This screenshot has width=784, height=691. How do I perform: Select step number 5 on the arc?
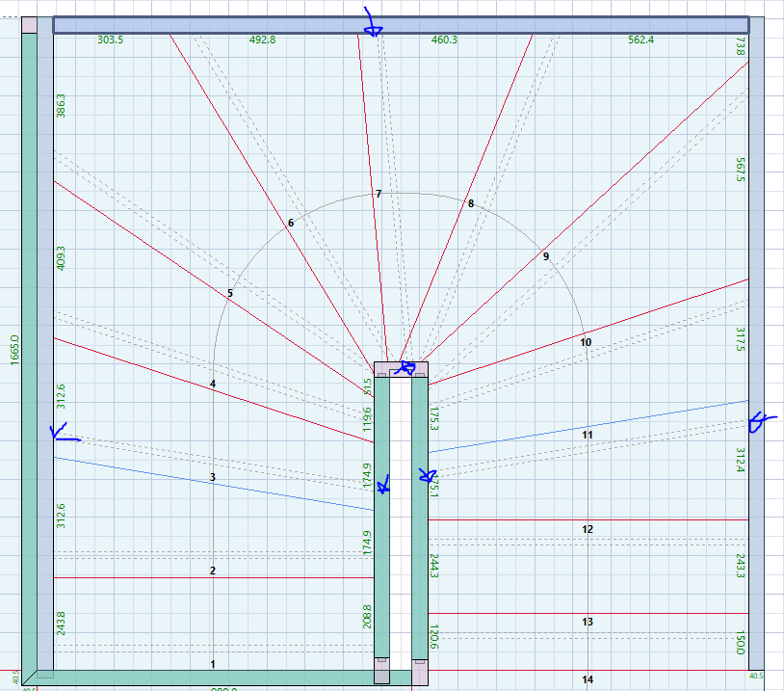coord(230,293)
